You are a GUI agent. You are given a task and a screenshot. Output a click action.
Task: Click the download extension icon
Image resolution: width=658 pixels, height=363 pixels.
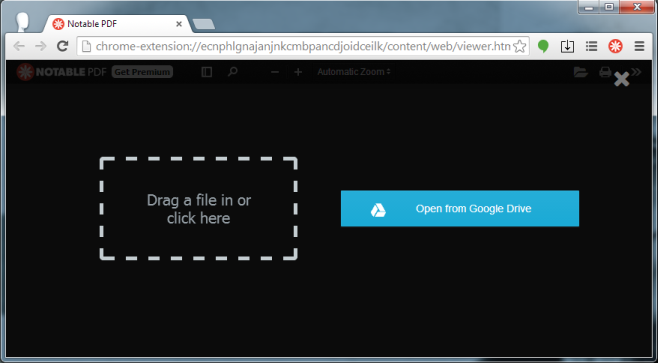point(567,46)
